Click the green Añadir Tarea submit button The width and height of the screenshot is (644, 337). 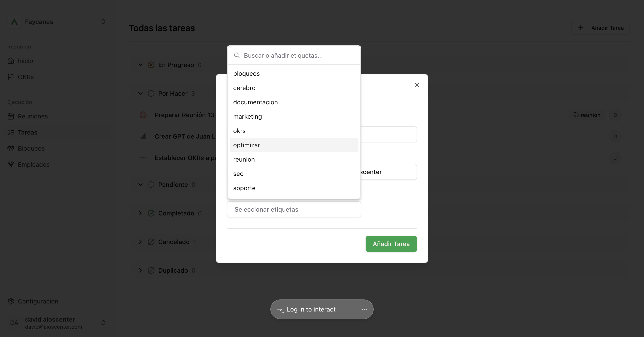click(391, 244)
